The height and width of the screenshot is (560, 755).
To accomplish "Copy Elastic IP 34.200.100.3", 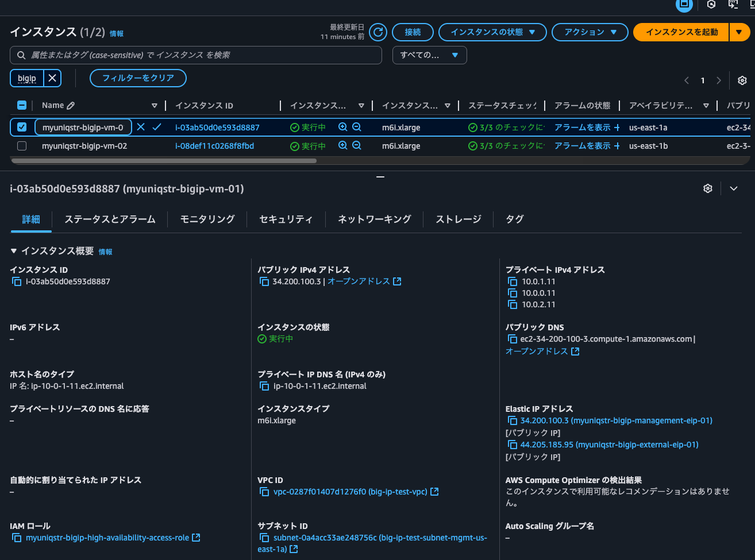I will point(513,420).
